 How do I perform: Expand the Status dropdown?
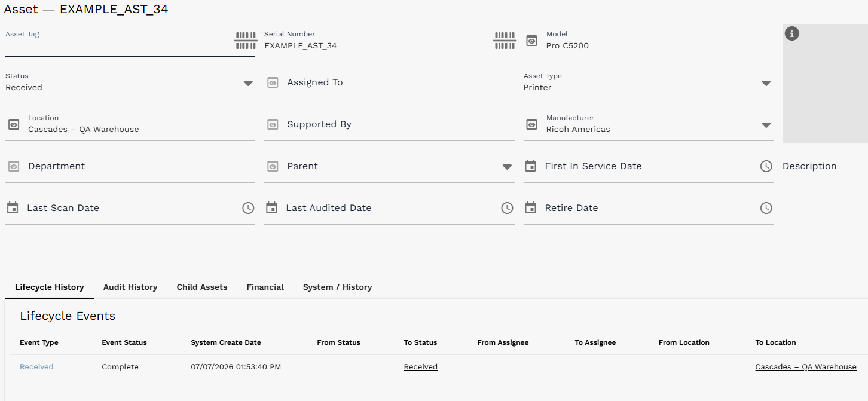[248, 83]
